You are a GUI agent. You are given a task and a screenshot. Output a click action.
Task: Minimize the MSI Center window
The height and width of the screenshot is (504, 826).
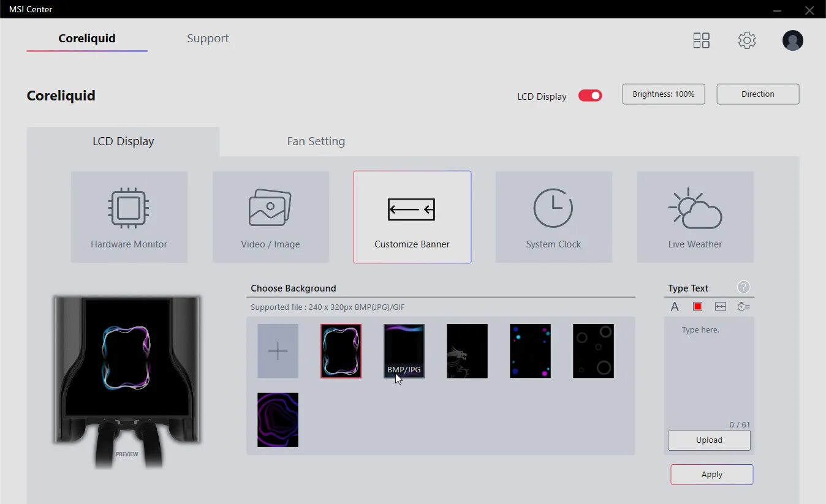pos(777,10)
